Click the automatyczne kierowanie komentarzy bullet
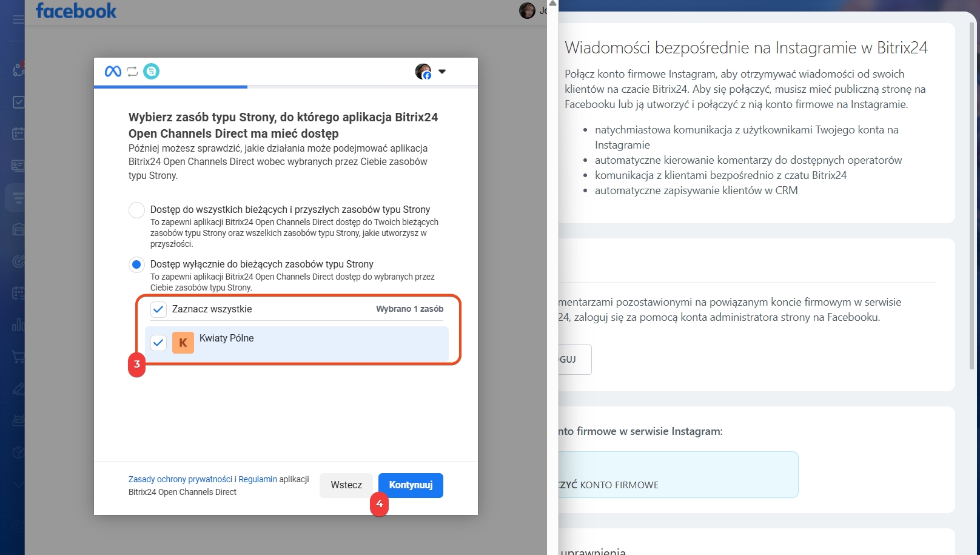The width and height of the screenshot is (980, 555). pos(748,160)
